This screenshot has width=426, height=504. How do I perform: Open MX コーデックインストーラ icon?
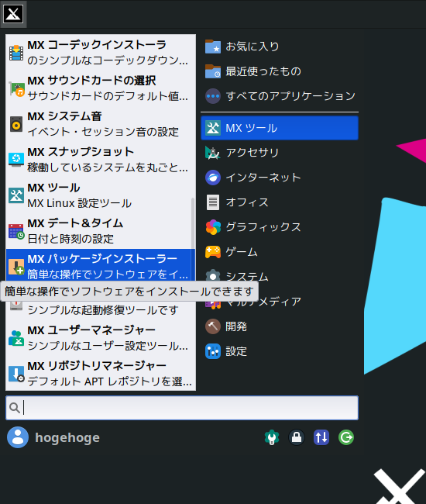point(16,53)
